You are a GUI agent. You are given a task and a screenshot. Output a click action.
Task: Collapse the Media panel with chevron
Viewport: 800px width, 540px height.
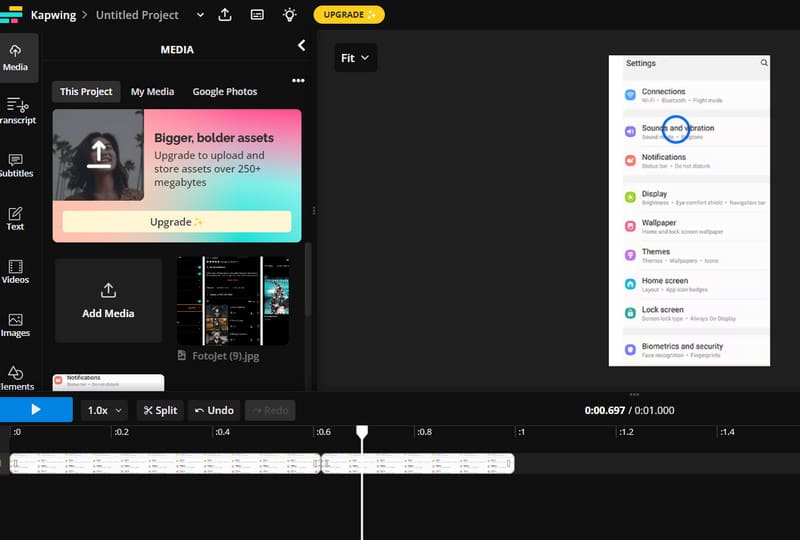tap(302, 46)
